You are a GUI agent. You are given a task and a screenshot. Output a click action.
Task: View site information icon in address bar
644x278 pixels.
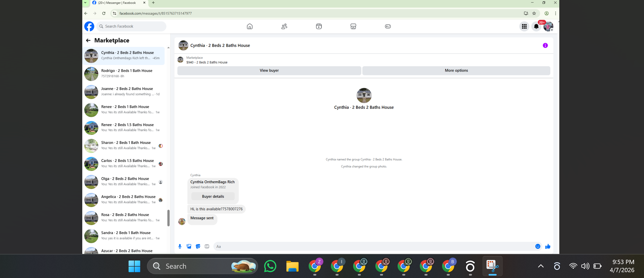pos(114,13)
